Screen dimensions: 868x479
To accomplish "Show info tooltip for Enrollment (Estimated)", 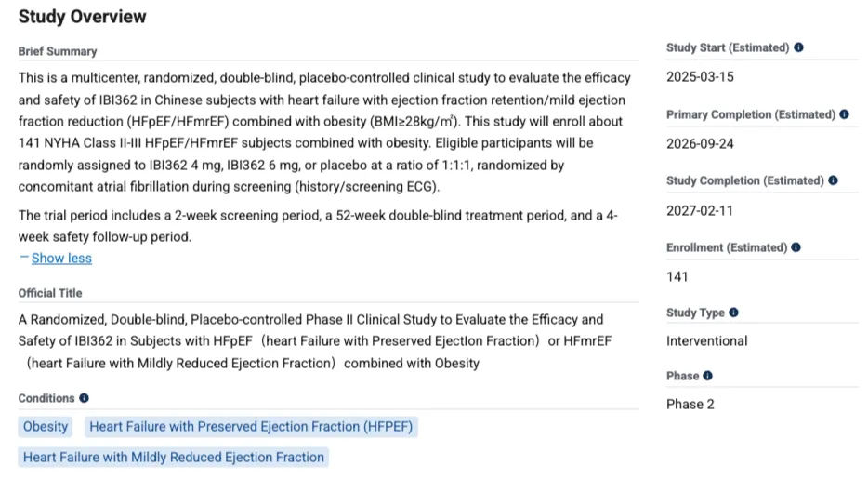I will 796,247.
